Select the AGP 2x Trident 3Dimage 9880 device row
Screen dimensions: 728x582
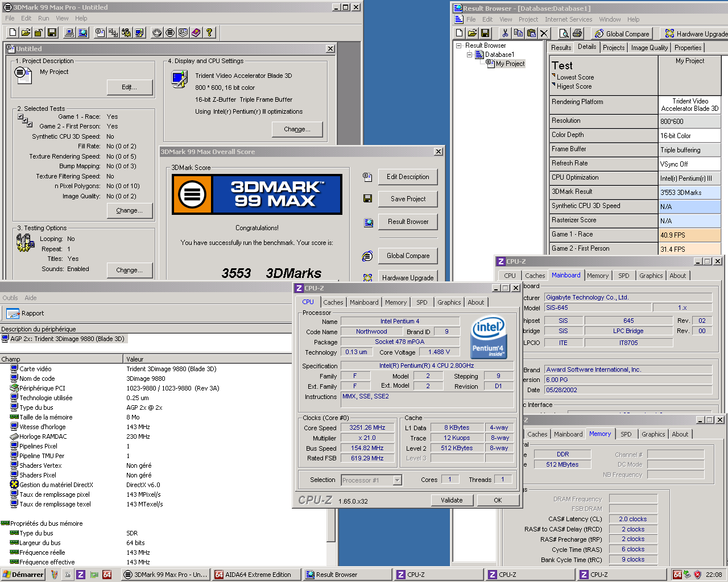coord(63,339)
